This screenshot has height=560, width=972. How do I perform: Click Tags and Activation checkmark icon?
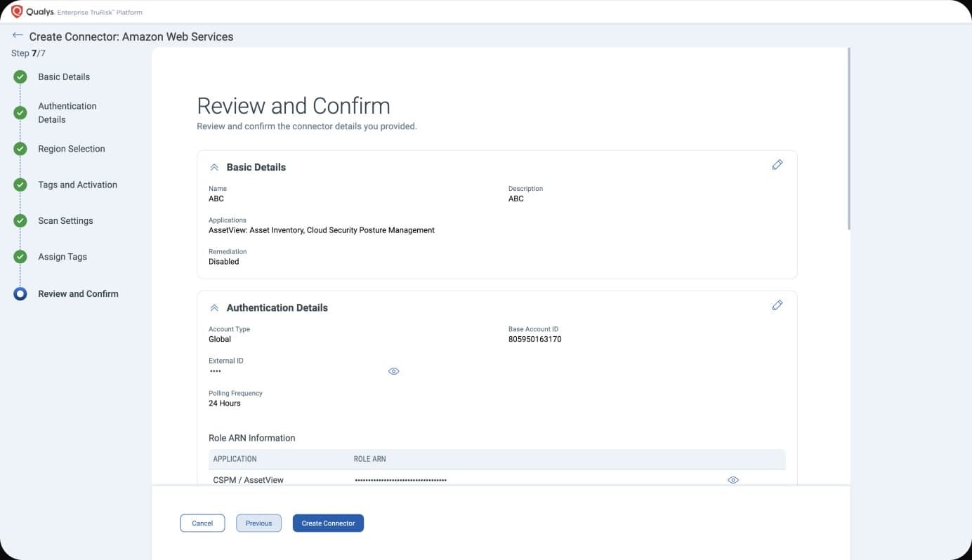[20, 185]
